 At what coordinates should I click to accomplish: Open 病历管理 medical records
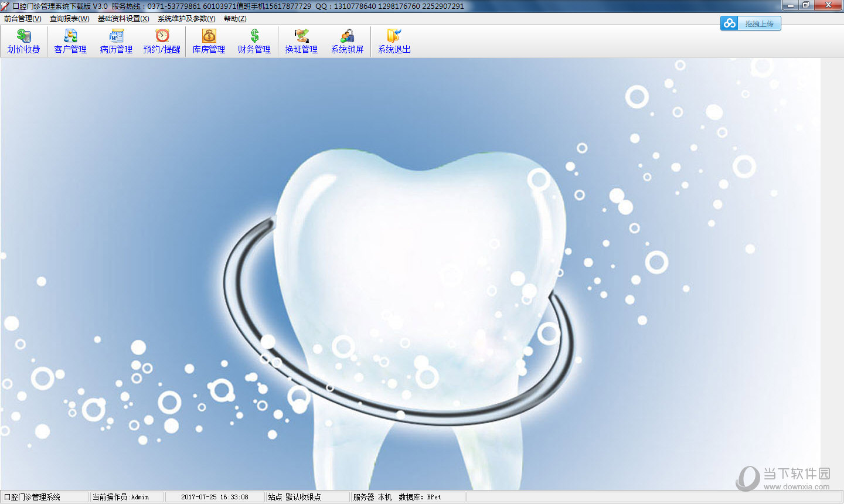[x=116, y=42]
